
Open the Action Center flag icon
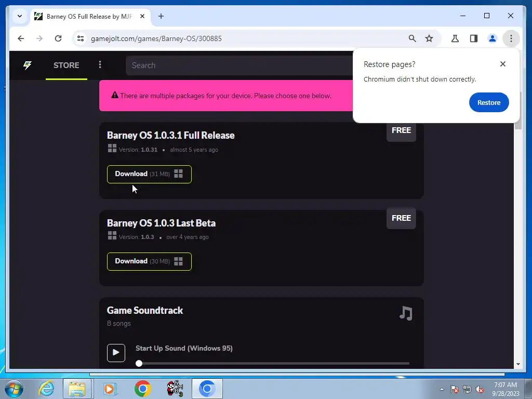[x=455, y=389]
